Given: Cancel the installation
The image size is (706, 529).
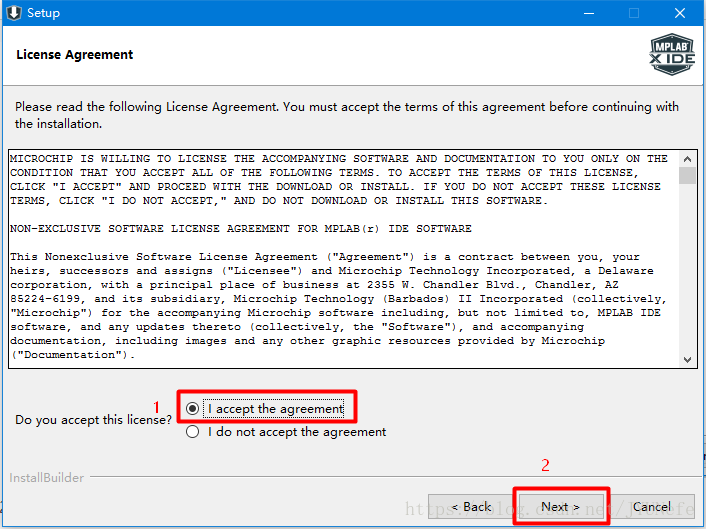Looking at the screenshot, I should pos(656,507).
